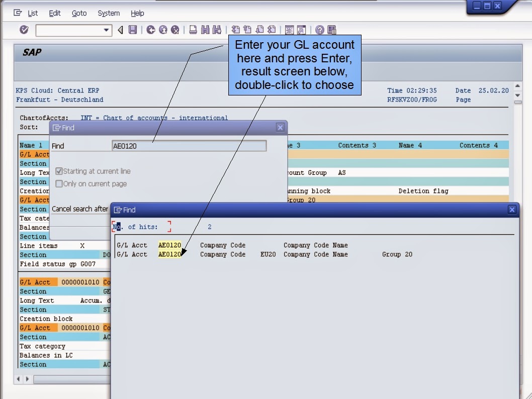Click the Customize Local Layout icon
Viewport: 532px width, 399px height.
coord(332,30)
